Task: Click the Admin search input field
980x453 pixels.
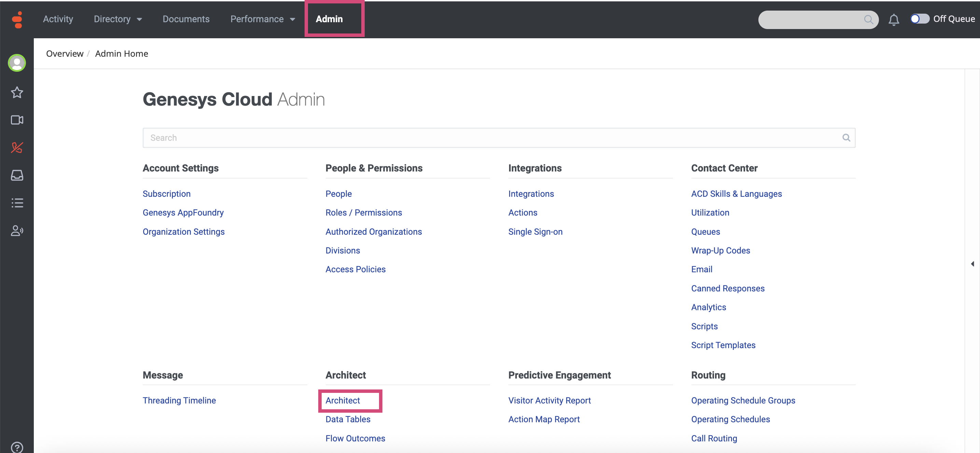Action: 491,138
